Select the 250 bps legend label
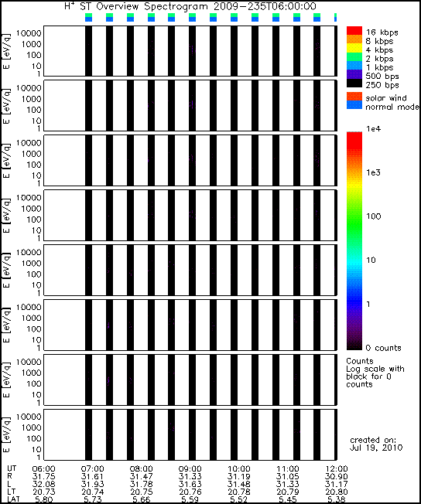421x504 pixels. [382, 85]
